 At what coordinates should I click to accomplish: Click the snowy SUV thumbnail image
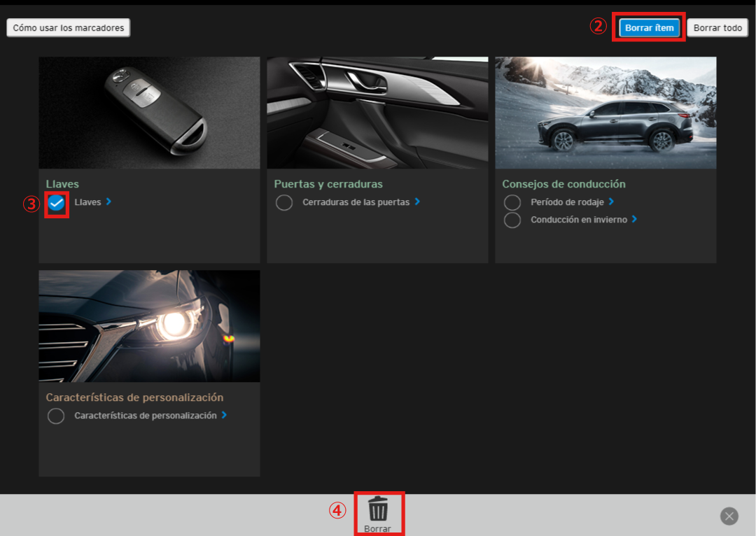605,113
